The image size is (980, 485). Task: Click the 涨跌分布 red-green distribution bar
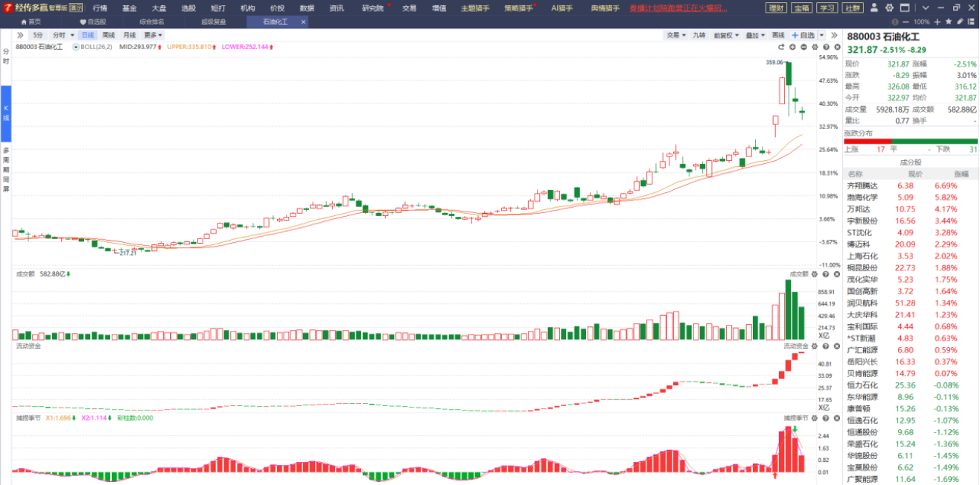coord(910,141)
